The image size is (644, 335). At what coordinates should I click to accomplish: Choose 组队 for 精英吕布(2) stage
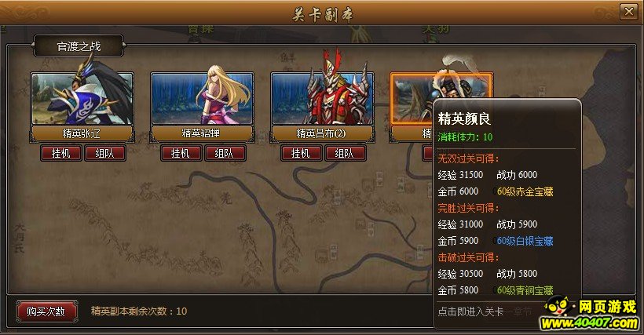point(345,153)
